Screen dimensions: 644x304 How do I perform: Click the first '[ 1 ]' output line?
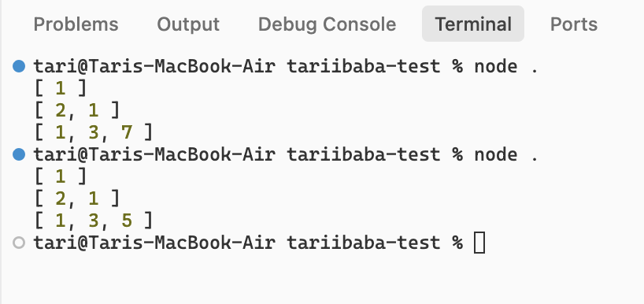61,88
